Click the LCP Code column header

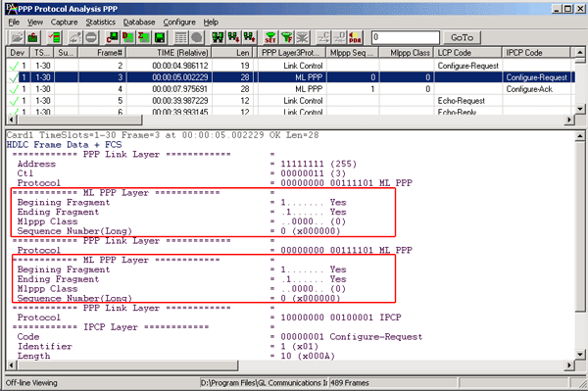pos(468,53)
